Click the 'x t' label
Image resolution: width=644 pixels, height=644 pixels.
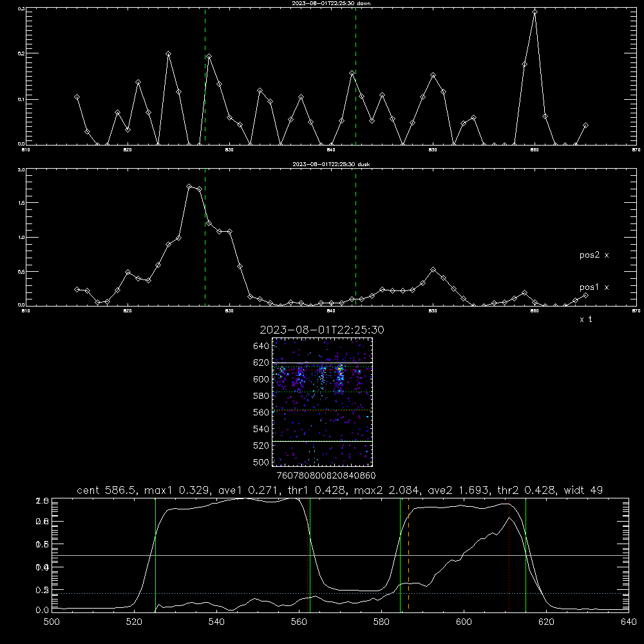585,319
